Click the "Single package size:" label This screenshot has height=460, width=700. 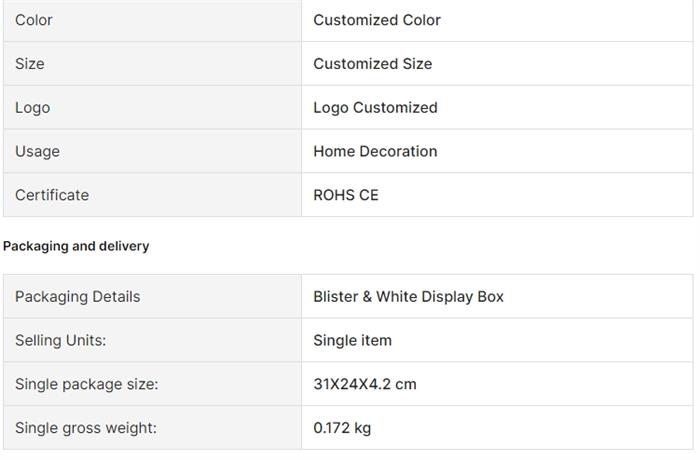pos(86,385)
